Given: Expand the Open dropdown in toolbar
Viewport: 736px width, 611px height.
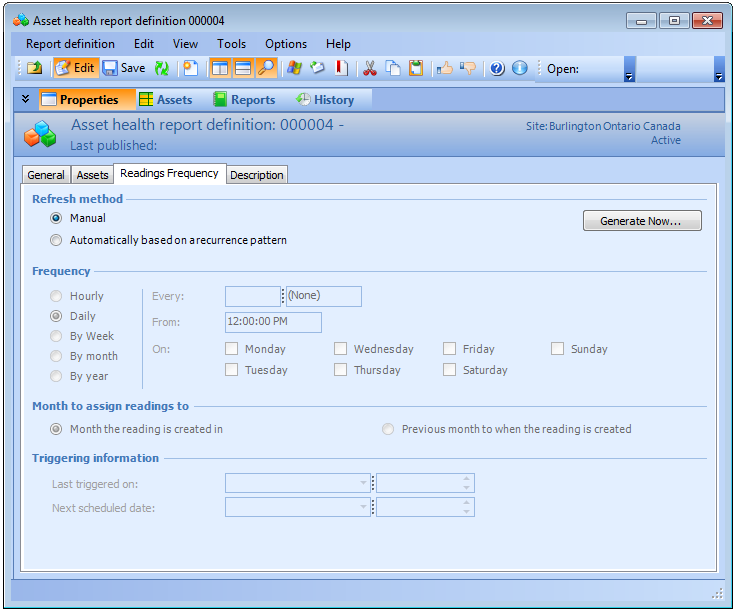Looking at the screenshot, I should click(629, 76).
